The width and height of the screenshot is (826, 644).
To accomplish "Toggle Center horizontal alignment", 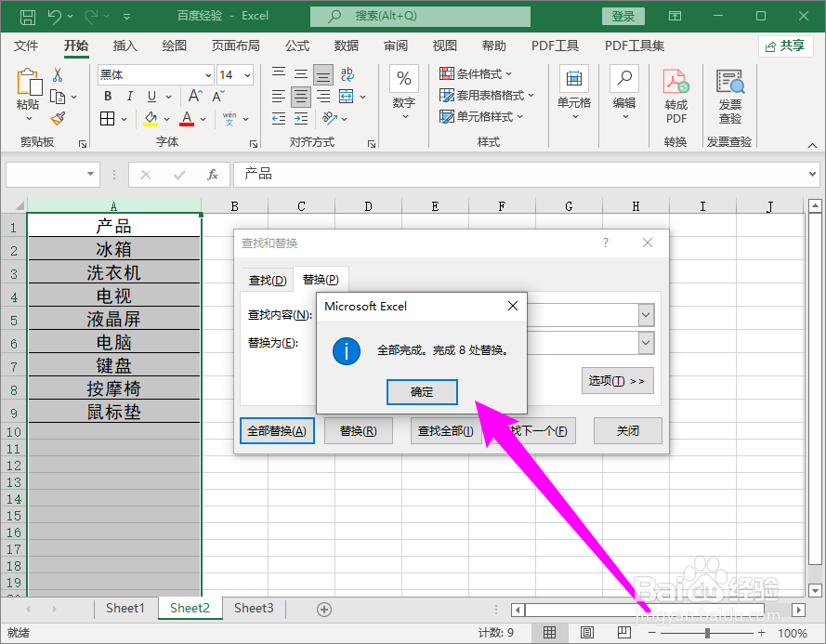I will pos(301,97).
